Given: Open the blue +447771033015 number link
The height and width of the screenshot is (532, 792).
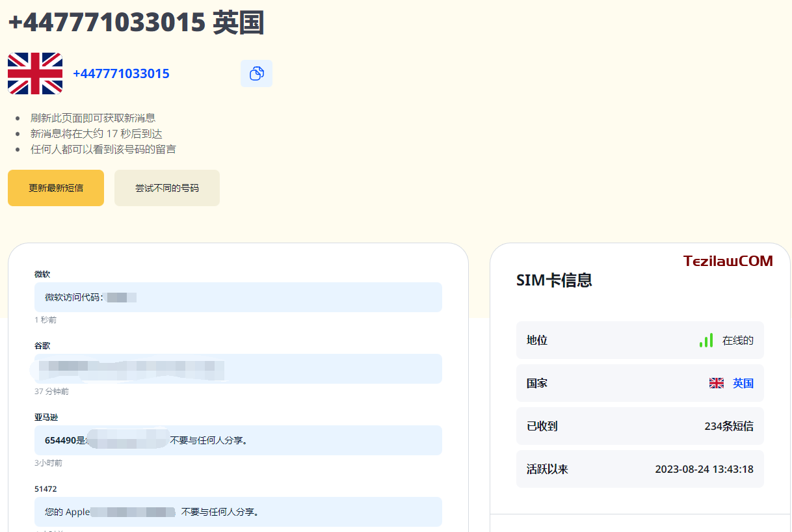Looking at the screenshot, I should 121,73.
